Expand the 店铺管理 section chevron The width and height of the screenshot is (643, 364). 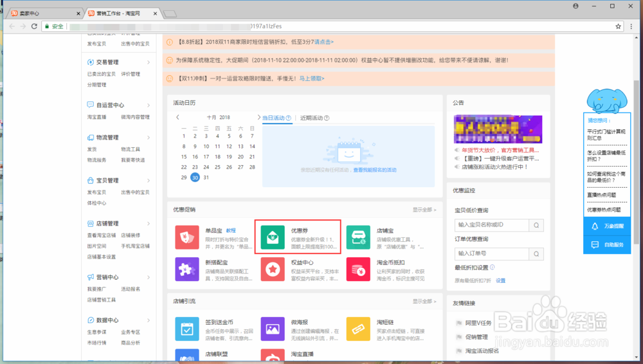tap(149, 224)
